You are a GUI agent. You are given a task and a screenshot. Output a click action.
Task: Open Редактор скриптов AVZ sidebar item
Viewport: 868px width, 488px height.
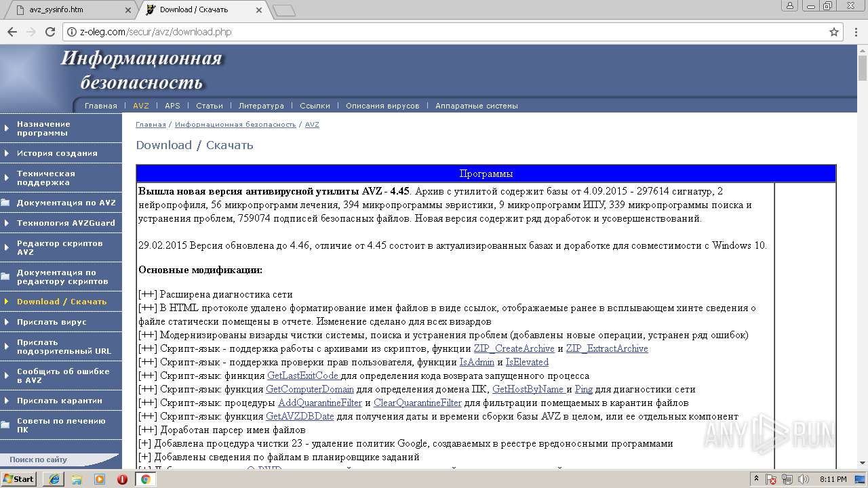click(x=61, y=248)
